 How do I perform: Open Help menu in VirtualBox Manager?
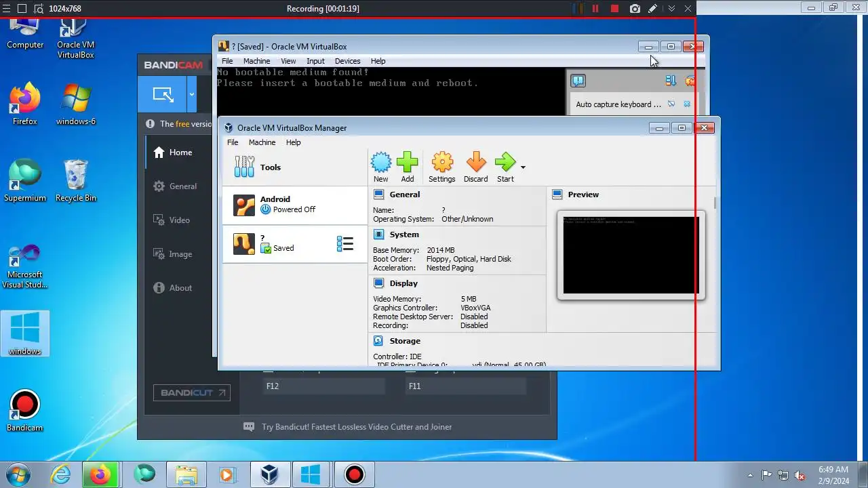(x=293, y=142)
